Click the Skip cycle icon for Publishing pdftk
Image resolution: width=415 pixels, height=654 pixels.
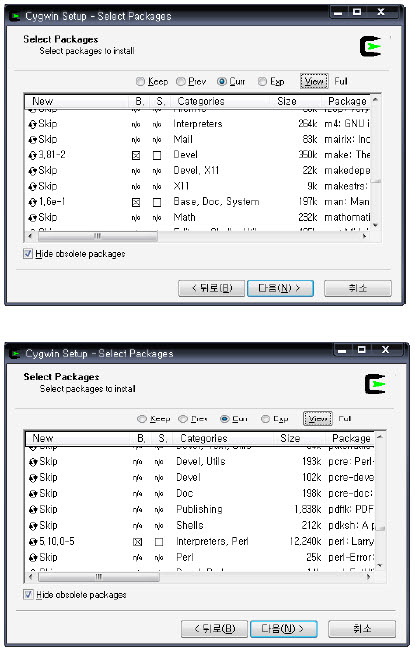[33, 510]
